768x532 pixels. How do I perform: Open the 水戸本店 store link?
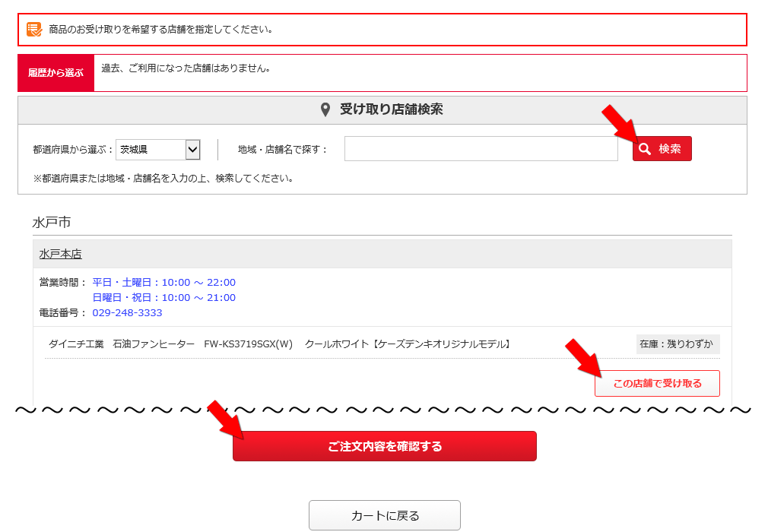point(60,254)
